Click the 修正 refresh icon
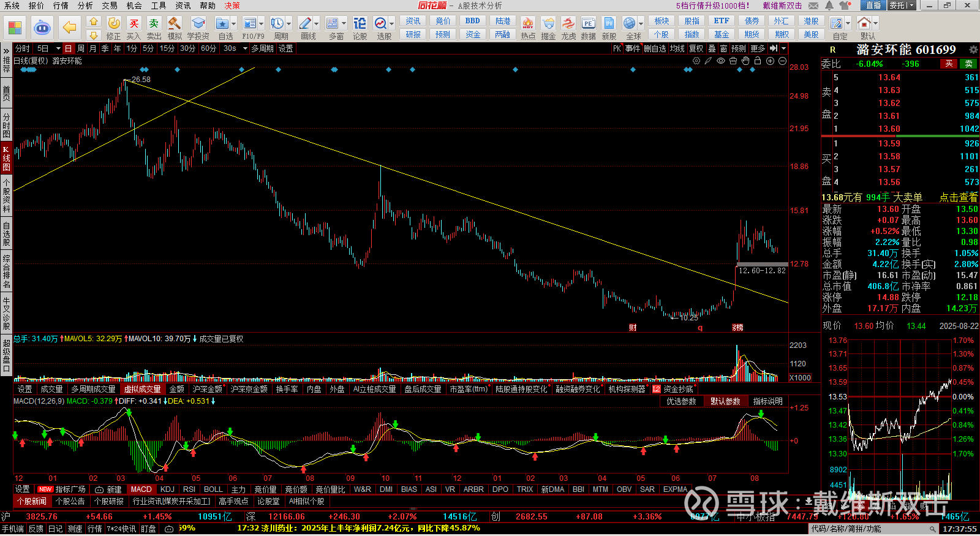 (114, 23)
